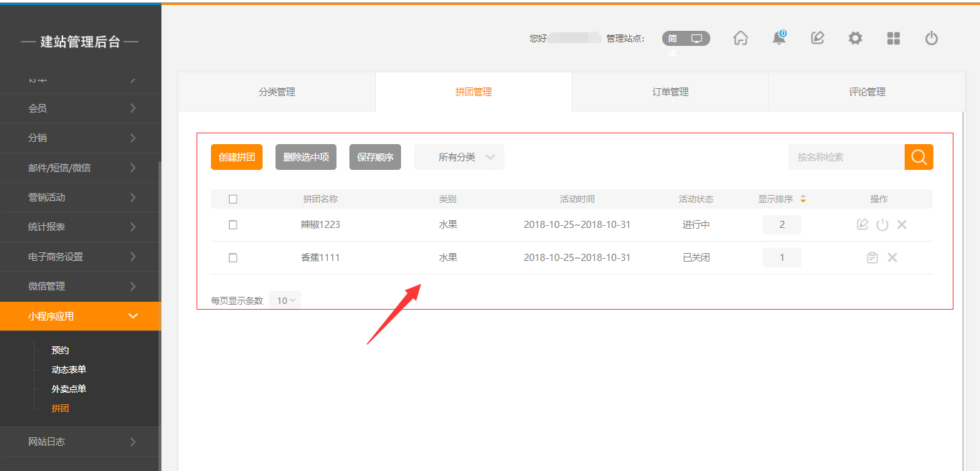Click the 创建拼团 button

237,157
